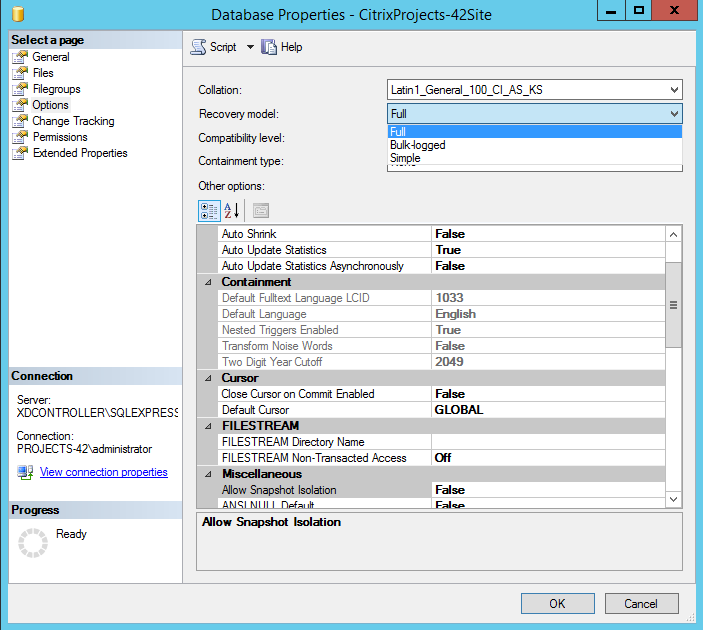Image resolution: width=703 pixels, height=630 pixels.
Task: Open the Filegroups page
Action: pyautogui.click(x=56, y=89)
